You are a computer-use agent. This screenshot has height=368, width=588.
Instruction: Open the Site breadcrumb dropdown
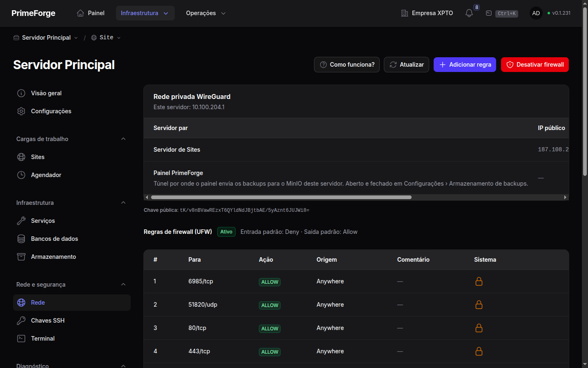pyautogui.click(x=106, y=38)
